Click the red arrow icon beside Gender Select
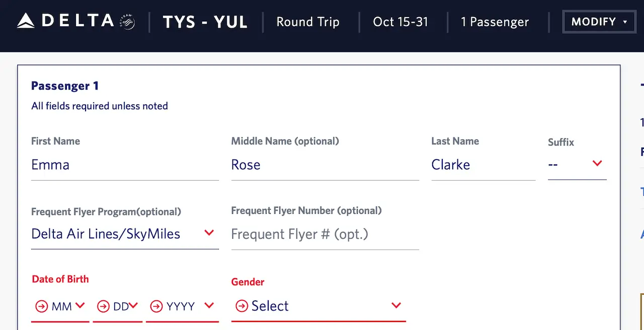This screenshot has width=644, height=330. pyautogui.click(x=242, y=306)
